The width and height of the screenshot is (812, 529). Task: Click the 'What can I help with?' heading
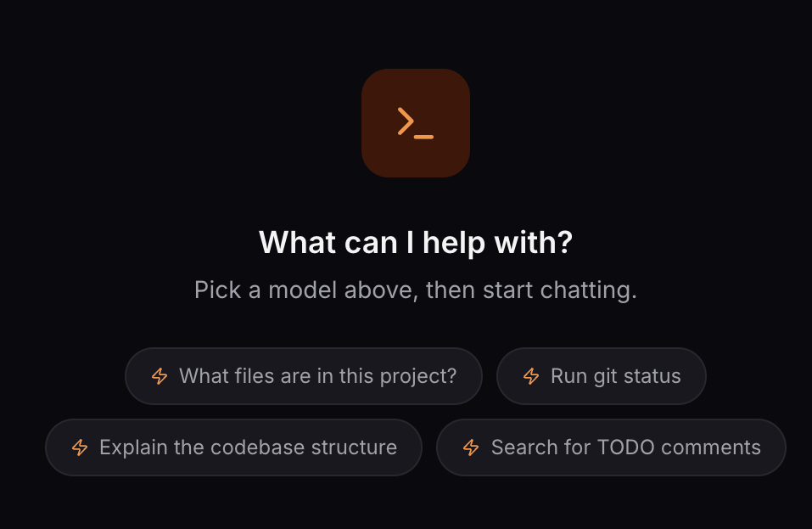pyautogui.click(x=415, y=243)
